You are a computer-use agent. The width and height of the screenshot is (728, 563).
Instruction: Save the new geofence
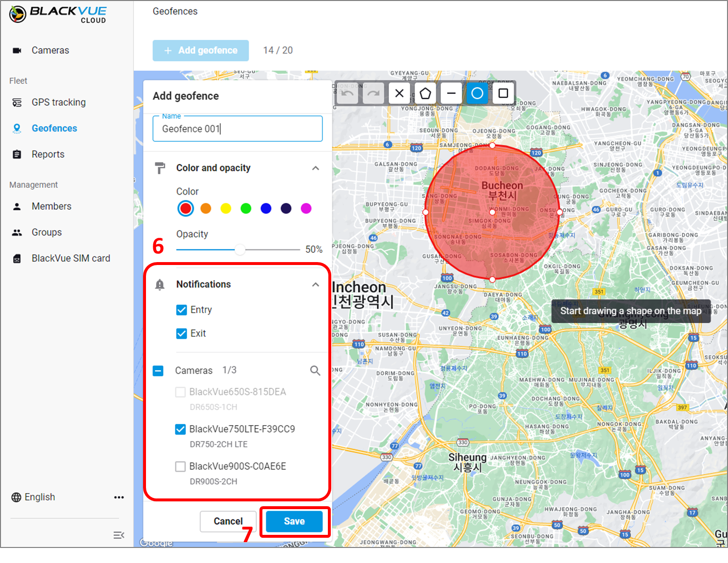point(294,521)
